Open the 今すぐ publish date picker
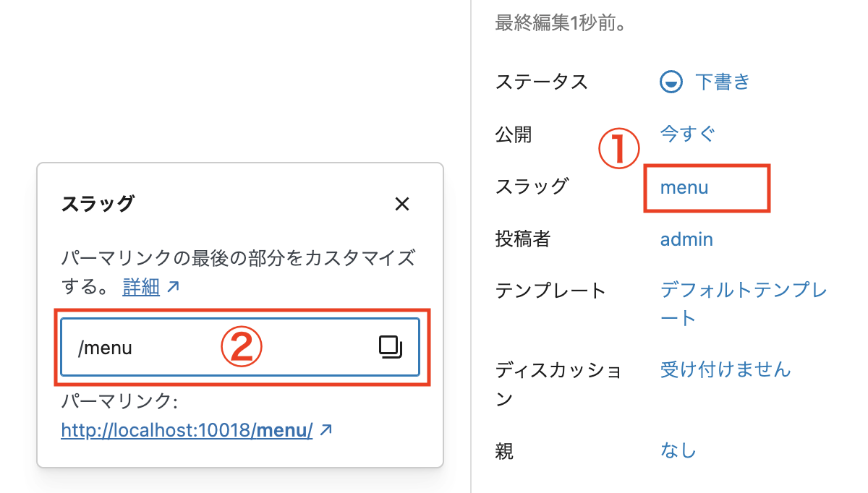The height and width of the screenshot is (493, 868). coord(687,134)
